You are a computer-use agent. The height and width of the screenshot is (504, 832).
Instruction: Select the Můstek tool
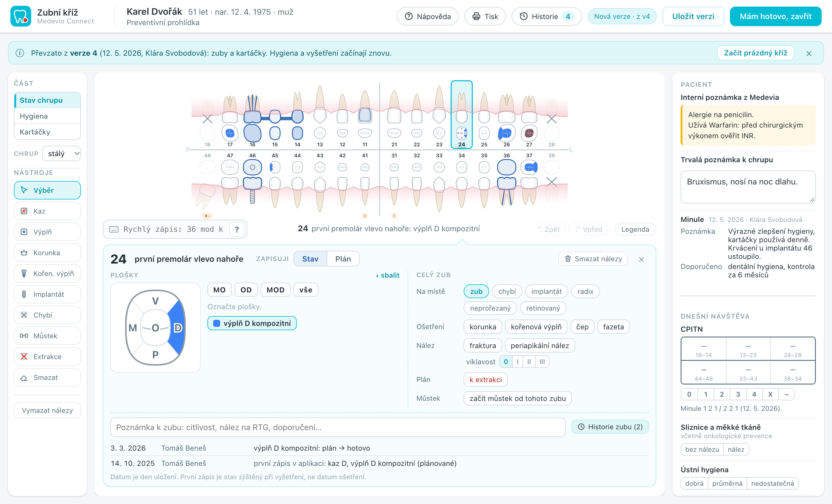pyautogui.click(x=47, y=336)
